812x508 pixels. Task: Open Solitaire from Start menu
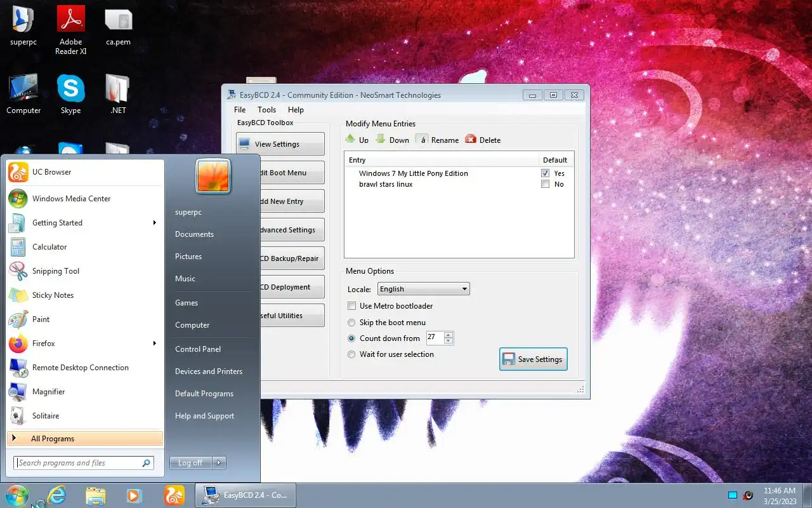coord(84,416)
